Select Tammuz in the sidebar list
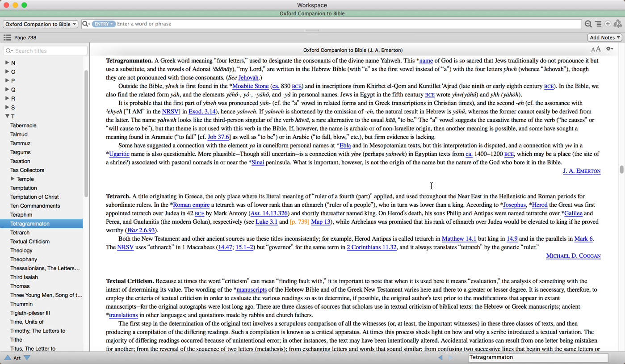 [x=20, y=143]
